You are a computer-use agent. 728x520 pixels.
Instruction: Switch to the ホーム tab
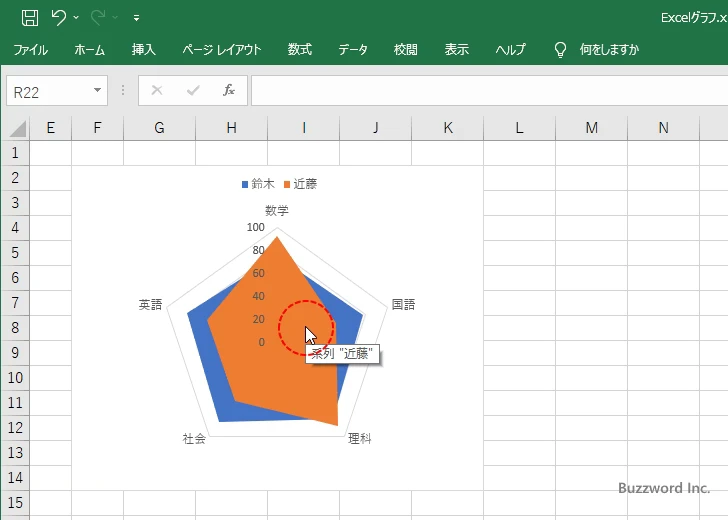click(x=90, y=49)
